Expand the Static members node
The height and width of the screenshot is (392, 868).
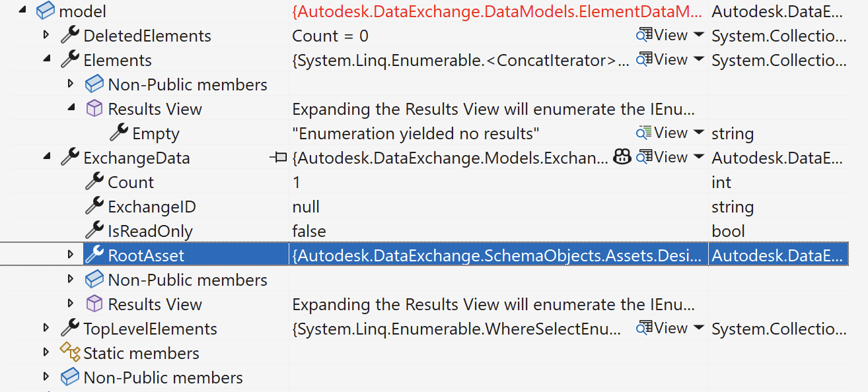pos(46,352)
